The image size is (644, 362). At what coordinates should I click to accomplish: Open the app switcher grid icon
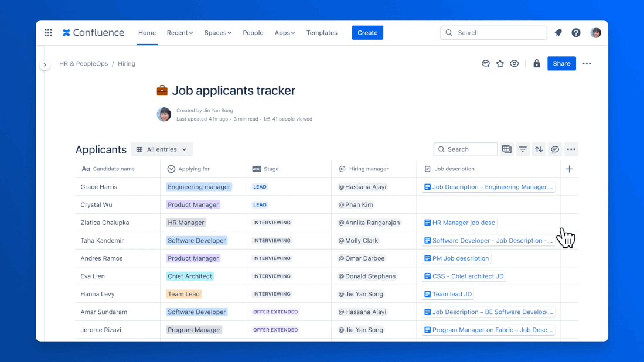coord(49,33)
